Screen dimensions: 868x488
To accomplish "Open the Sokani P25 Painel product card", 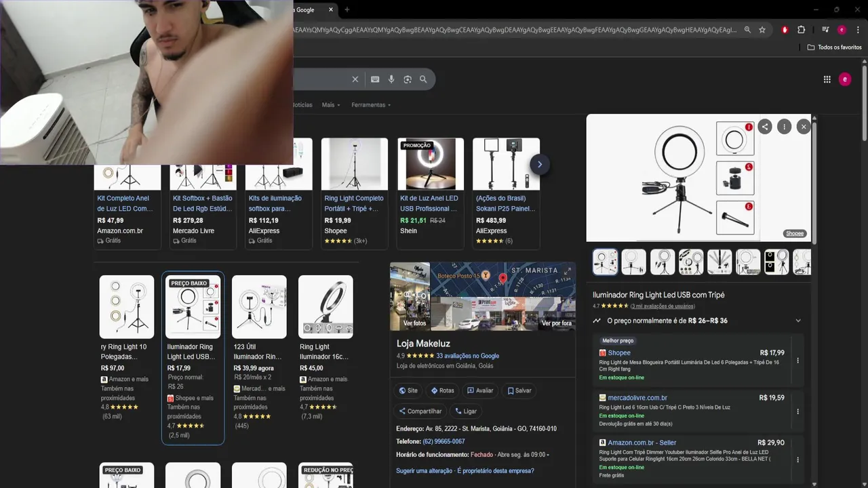I will click(x=506, y=193).
